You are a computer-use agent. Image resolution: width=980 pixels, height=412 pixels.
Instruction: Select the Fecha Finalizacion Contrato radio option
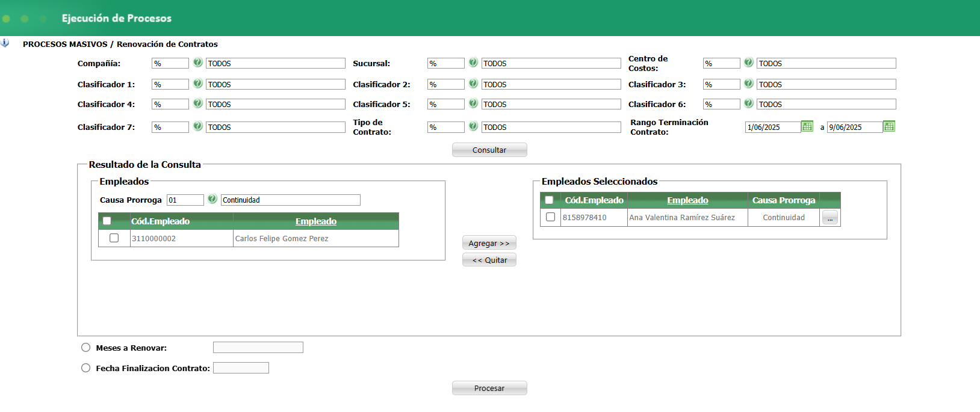(x=86, y=368)
